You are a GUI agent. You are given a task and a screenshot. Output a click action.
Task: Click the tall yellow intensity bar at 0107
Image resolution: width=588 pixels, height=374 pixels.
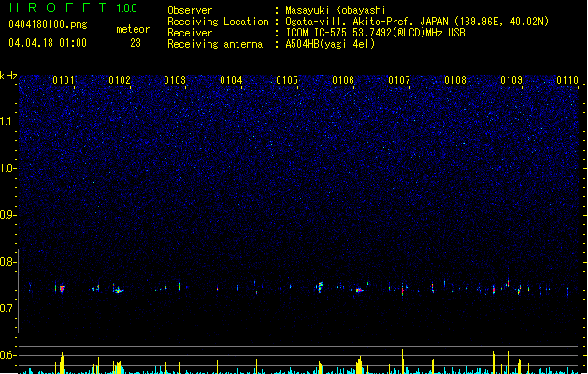click(x=402, y=361)
